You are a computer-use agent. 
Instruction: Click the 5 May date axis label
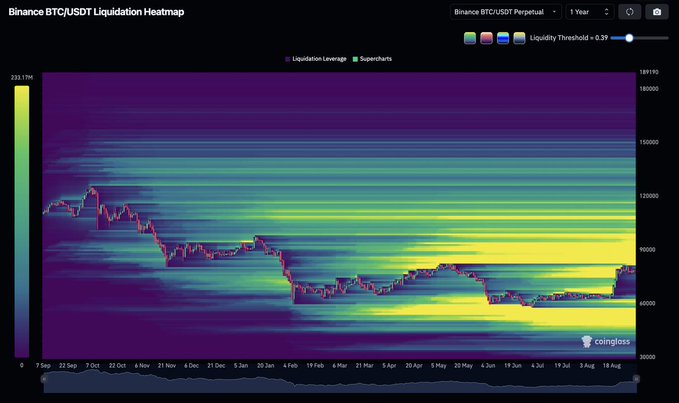pos(438,365)
